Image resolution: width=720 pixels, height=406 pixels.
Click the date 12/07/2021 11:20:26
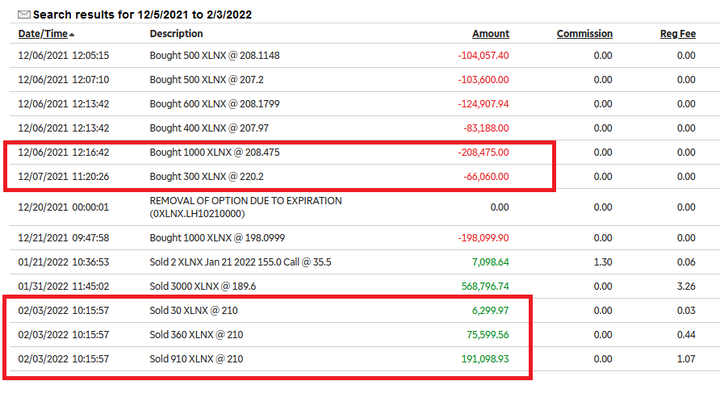click(x=63, y=177)
